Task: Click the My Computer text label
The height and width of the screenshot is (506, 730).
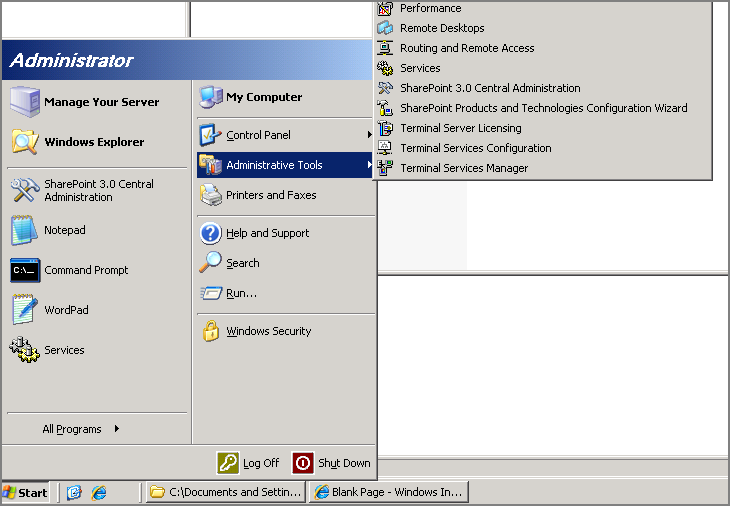Action: tap(264, 97)
